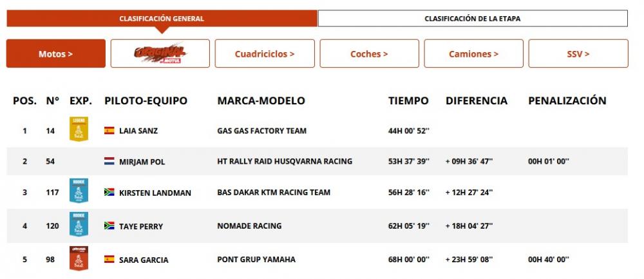Click Laia Sanz's yellow Legend badge
The height and width of the screenshot is (279, 644).
point(79,130)
